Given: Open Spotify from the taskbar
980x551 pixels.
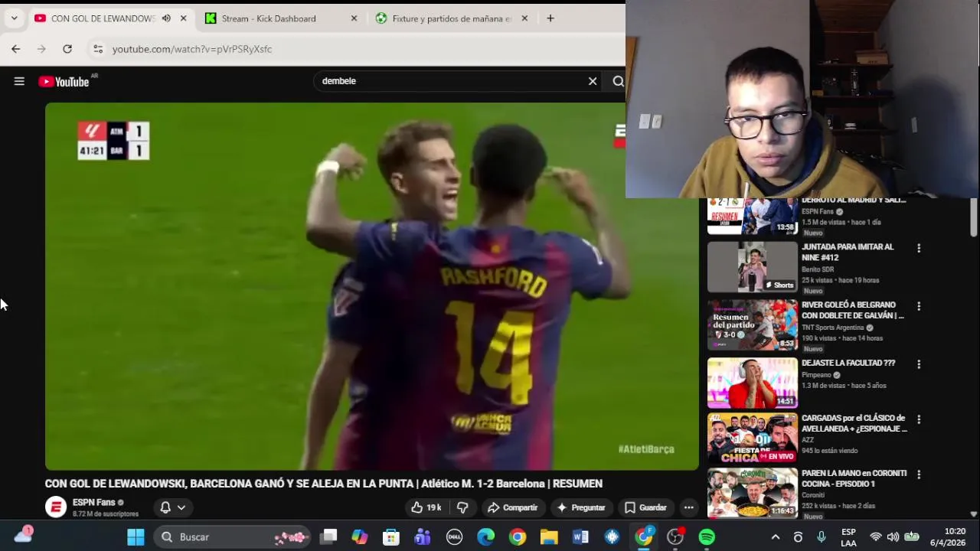Looking at the screenshot, I should (x=707, y=537).
